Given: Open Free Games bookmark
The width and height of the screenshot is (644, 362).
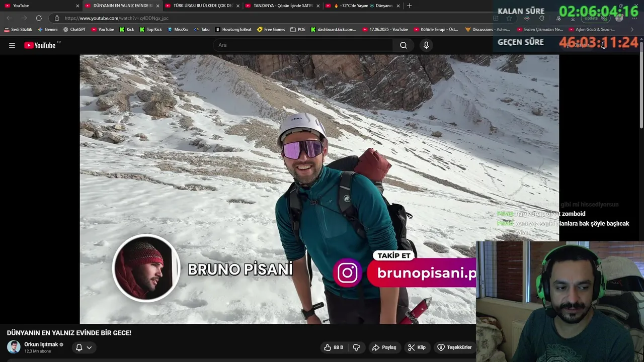Looking at the screenshot, I should 271,30.
